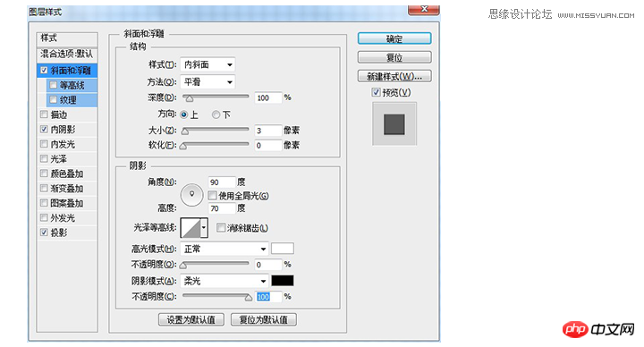Toggle the 斜面和浮雕 checkbox in styles list
The image size is (644, 347).
[x=44, y=71]
